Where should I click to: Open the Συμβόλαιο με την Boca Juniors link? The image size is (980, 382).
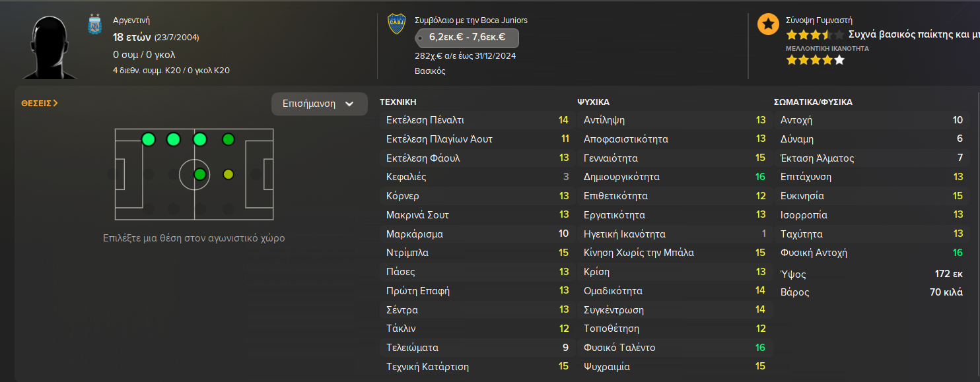pos(471,20)
